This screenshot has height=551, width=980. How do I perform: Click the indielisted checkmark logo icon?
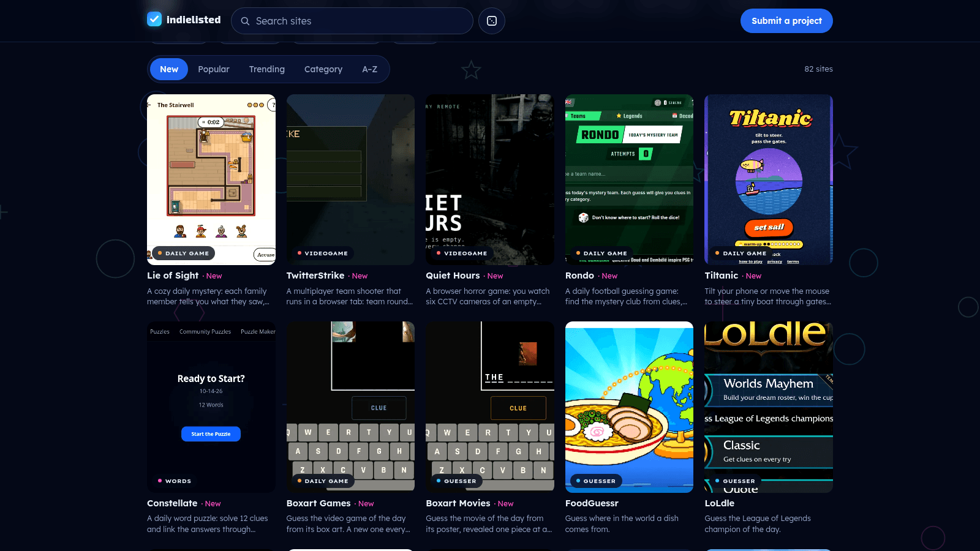(x=154, y=20)
